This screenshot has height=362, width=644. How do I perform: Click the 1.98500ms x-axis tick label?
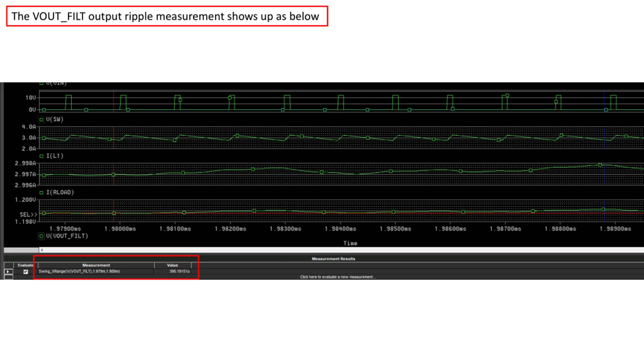click(395, 229)
